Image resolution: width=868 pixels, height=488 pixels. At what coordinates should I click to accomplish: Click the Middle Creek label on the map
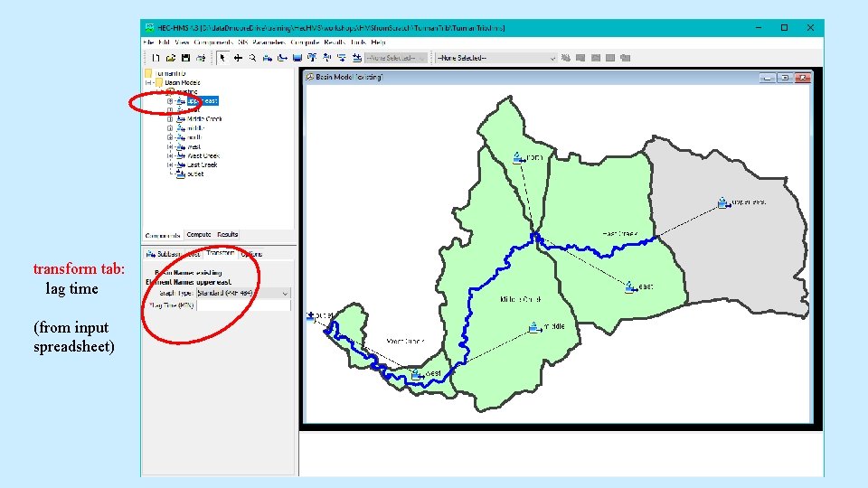(521, 299)
